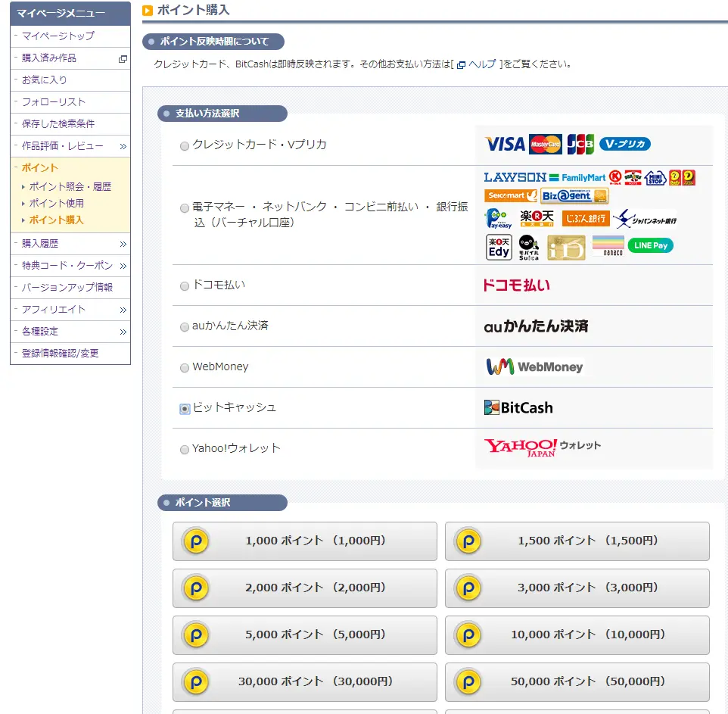Click the iD payment logo
Image resolution: width=728 pixels, height=714 pixels.
click(x=566, y=247)
